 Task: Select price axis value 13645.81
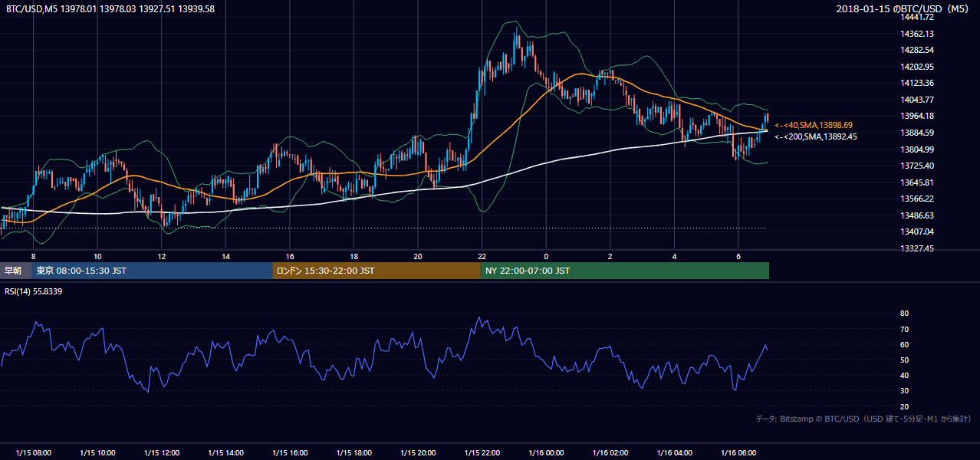coord(917,182)
